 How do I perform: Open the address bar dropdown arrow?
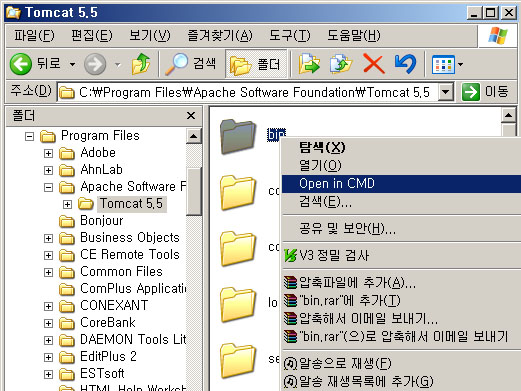pos(446,92)
